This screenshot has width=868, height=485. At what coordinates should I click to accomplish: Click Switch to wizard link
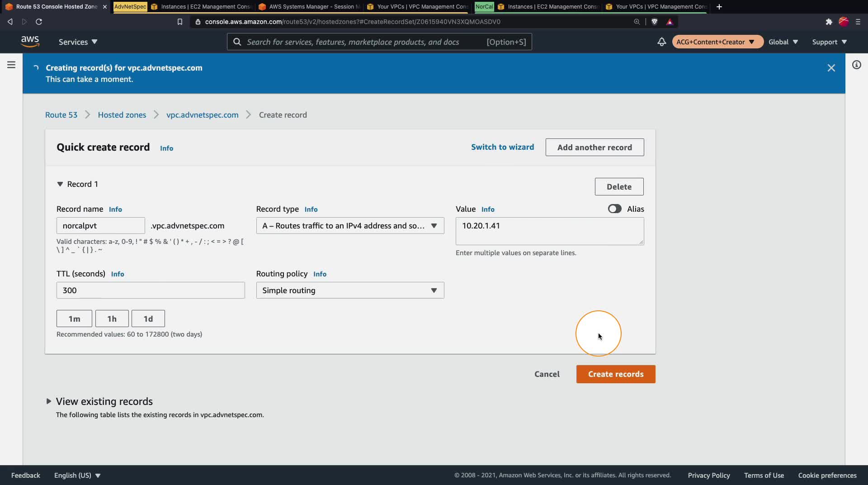click(x=502, y=147)
